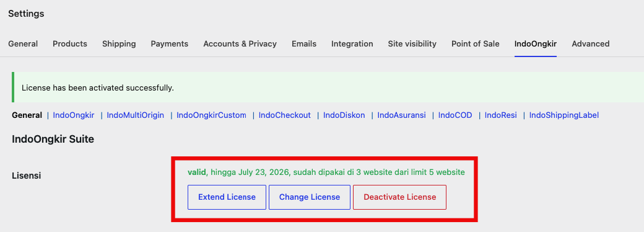Click the license activated success notice text

(98, 87)
